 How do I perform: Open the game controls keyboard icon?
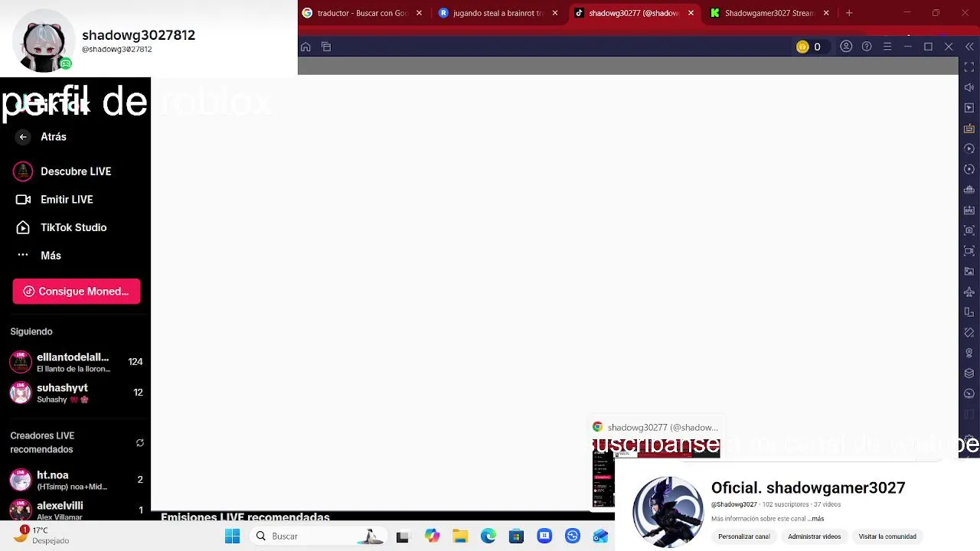click(969, 129)
